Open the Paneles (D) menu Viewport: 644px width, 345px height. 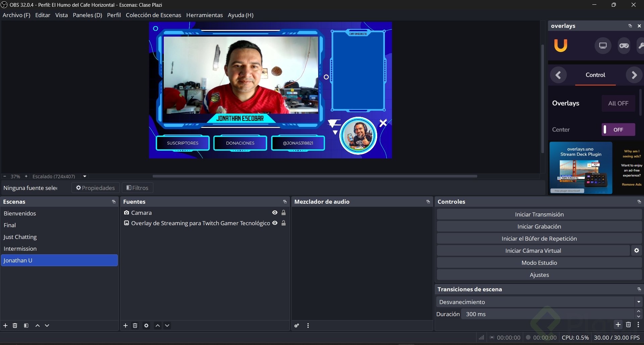pos(87,15)
